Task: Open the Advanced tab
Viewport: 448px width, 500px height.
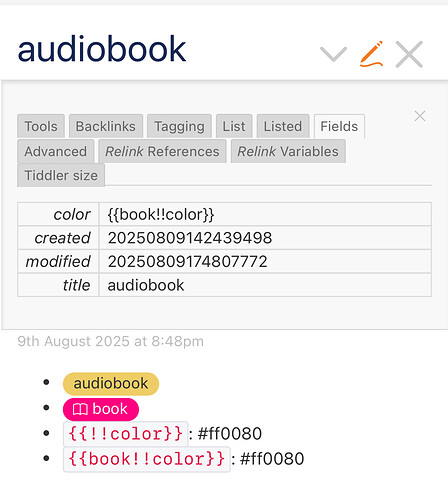Action: [x=56, y=151]
